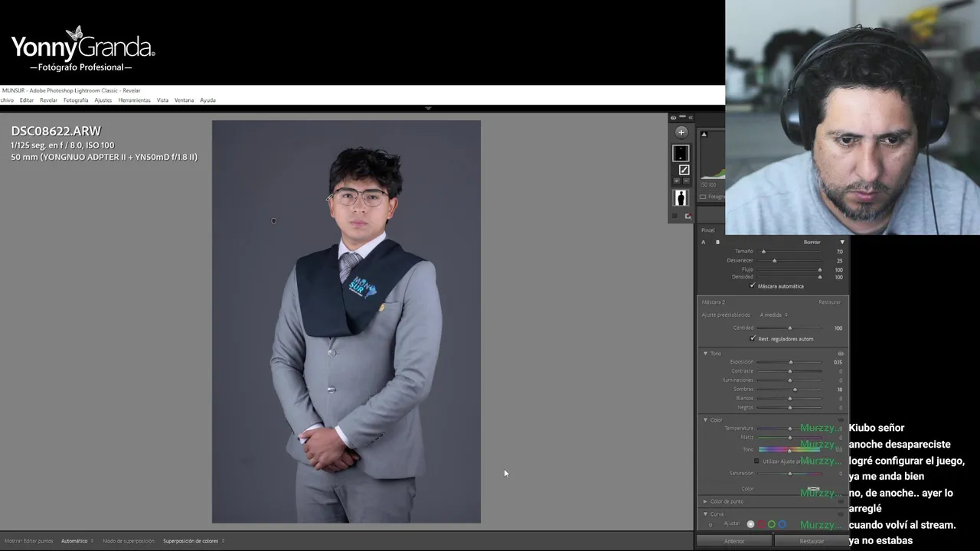Collapse the Curva section
Image resolution: width=980 pixels, height=551 pixels.
point(705,514)
